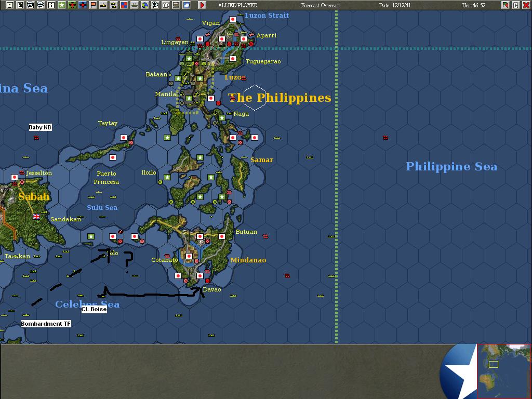
Task: Select the Japanese flag marker at Cotabato
Action: pos(189,256)
